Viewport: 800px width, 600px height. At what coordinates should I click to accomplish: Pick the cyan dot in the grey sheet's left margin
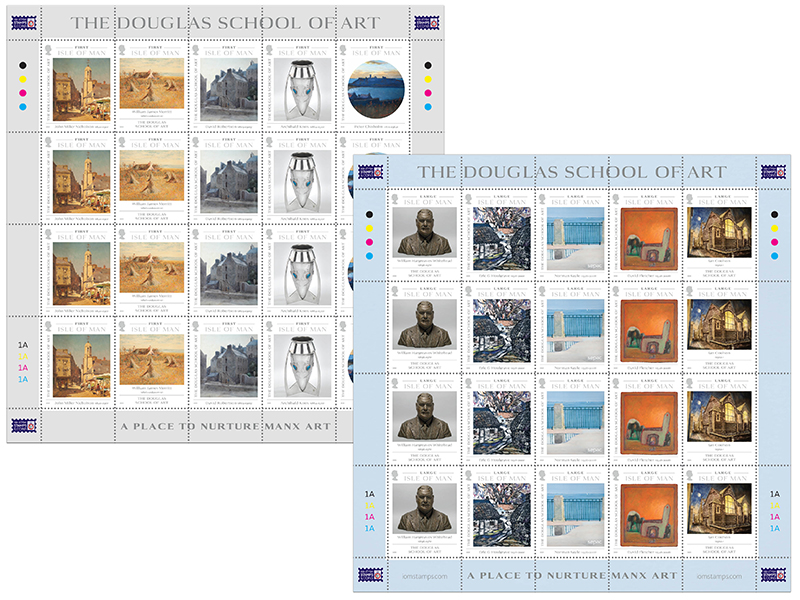click(22, 107)
